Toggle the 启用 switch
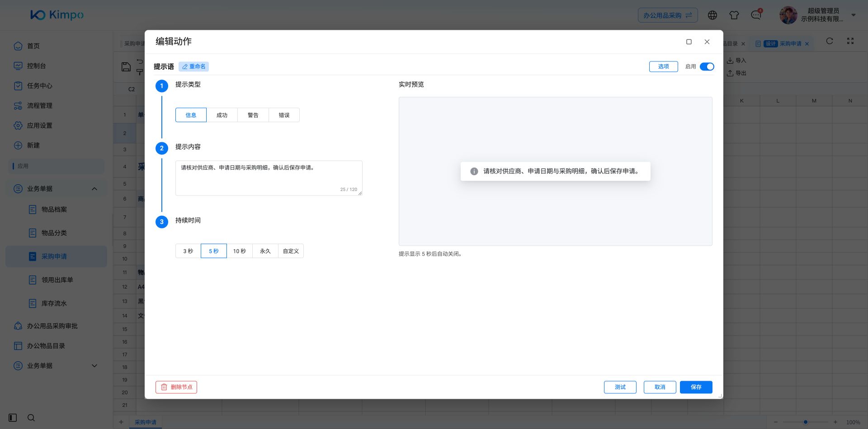 pyautogui.click(x=707, y=66)
